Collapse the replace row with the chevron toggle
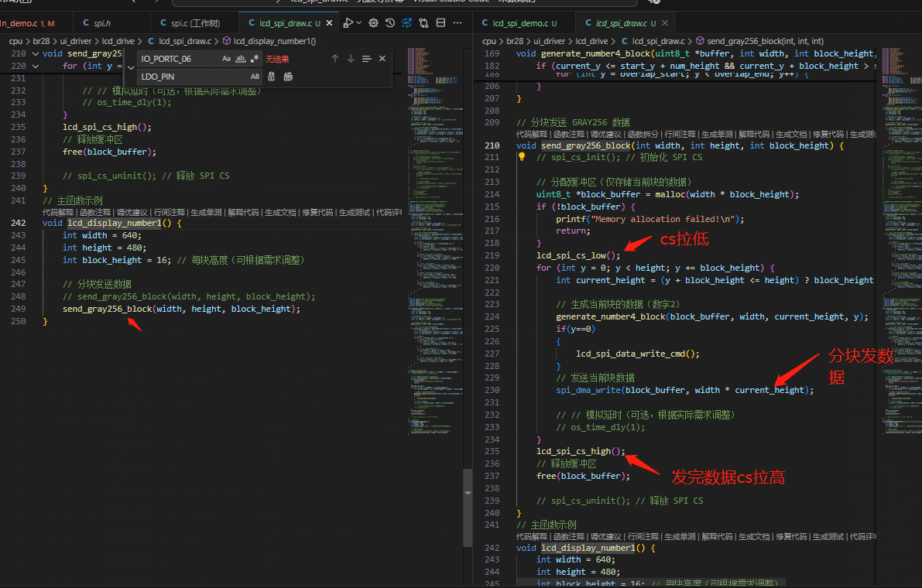Viewport: 922px width, 588px height. 131,67
